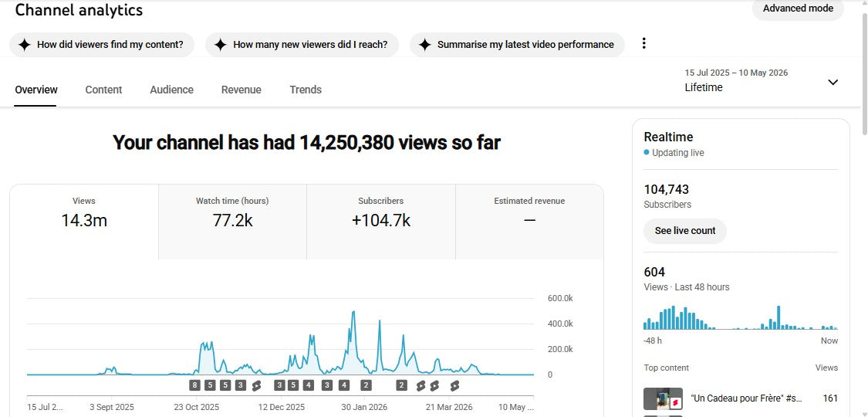Viewport: 868px width, 417px height.
Task: Click the 'Your channel has had 14,250,380 views' headline
Action: 306,143
